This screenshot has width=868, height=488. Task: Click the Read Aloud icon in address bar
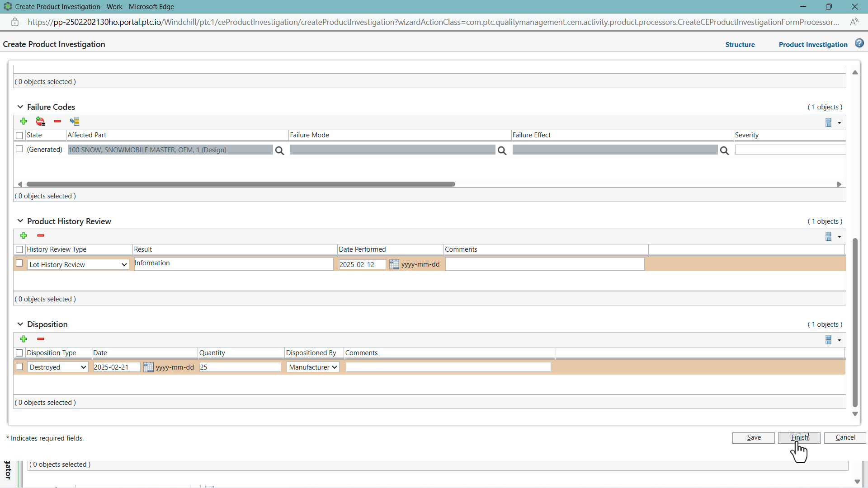pos(854,22)
